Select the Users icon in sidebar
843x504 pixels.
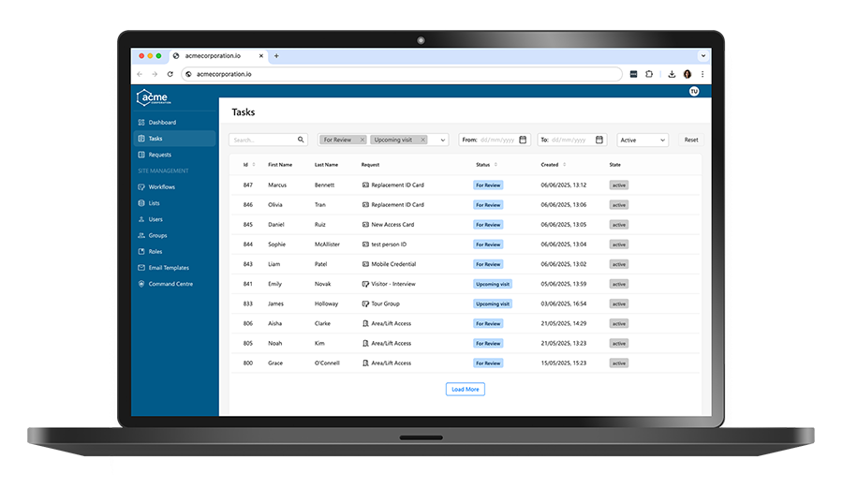tap(141, 219)
